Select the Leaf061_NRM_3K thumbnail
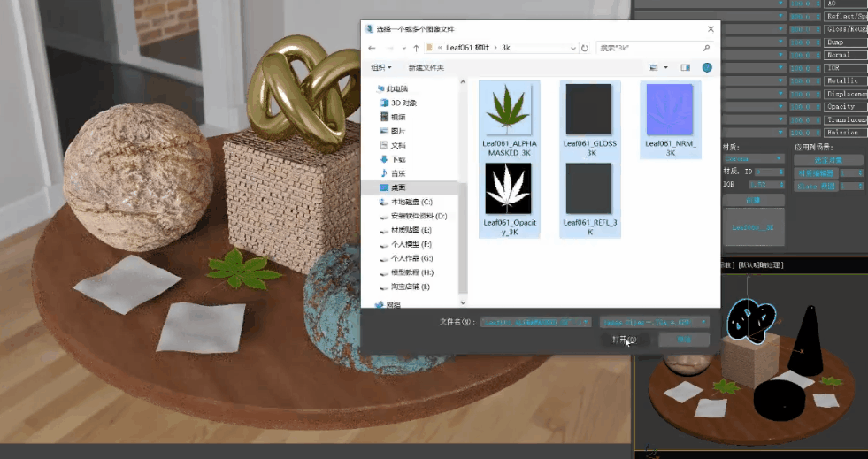Image resolution: width=868 pixels, height=459 pixels. click(671, 119)
